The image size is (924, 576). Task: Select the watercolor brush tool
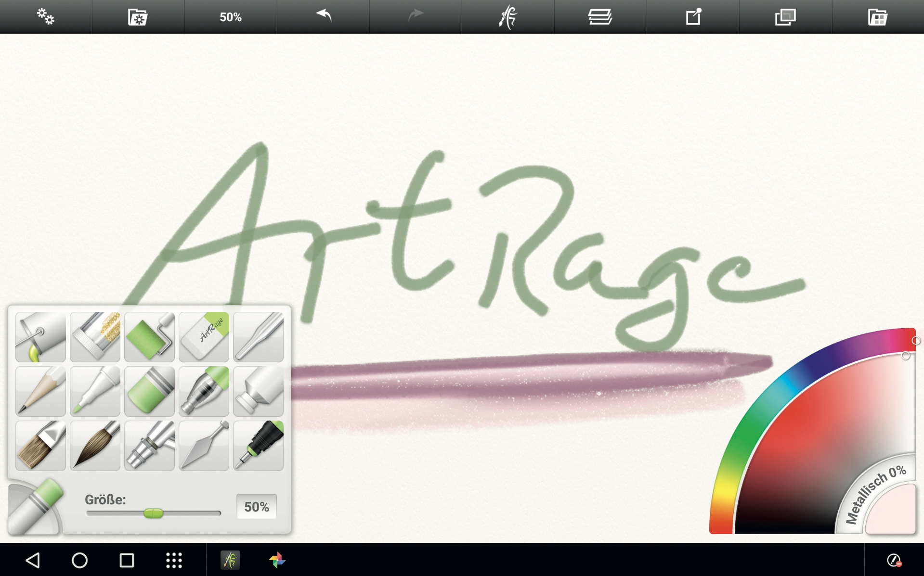click(95, 445)
